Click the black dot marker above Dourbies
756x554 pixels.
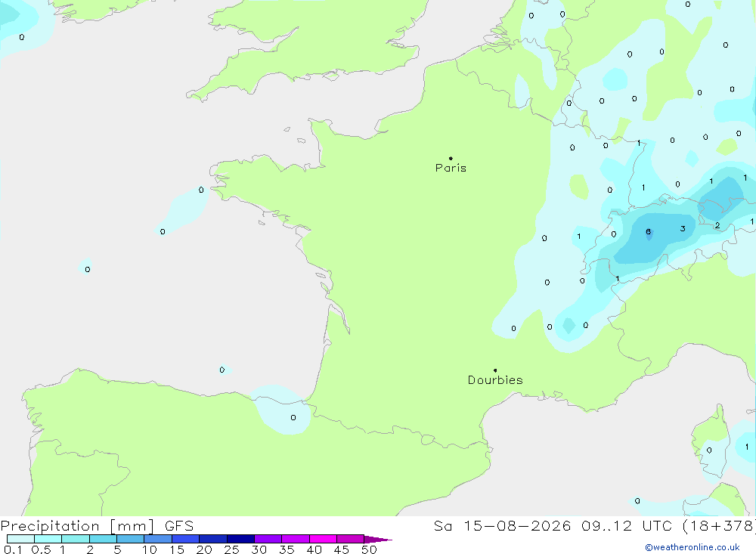click(495, 370)
